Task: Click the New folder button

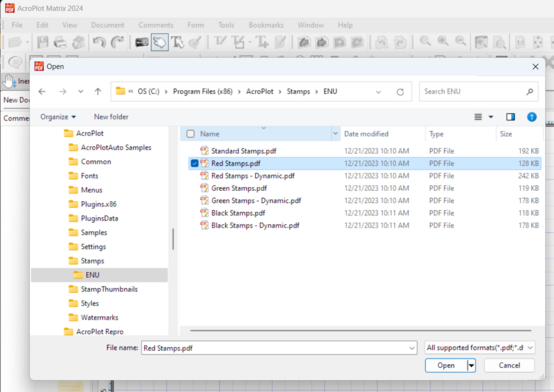Action: [111, 117]
